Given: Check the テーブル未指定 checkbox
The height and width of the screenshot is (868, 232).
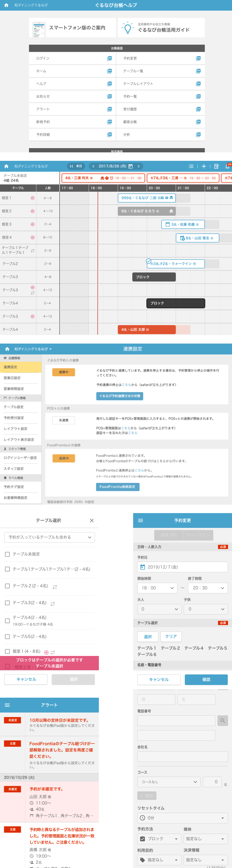Looking at the screenshot, I should click(7, 554).
